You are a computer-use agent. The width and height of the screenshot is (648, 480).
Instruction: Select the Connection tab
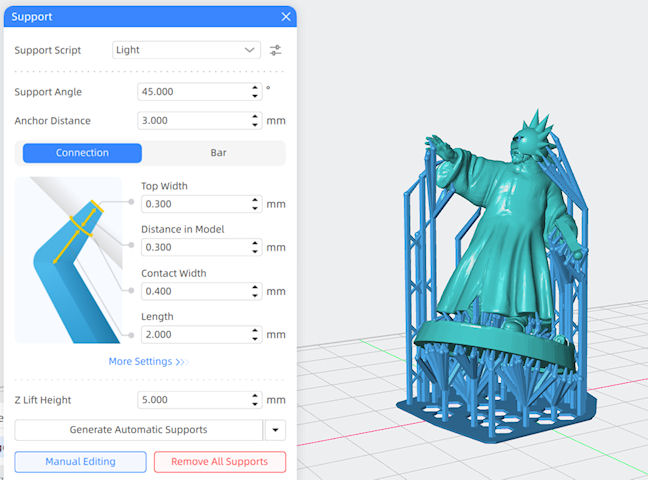82,153
